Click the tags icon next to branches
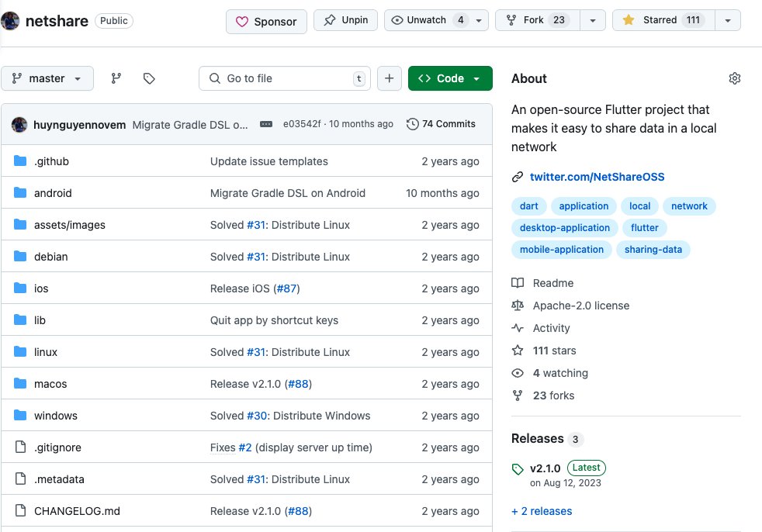Screen dimensions: 762x532 pyautogui.click(x=149, y=78)
